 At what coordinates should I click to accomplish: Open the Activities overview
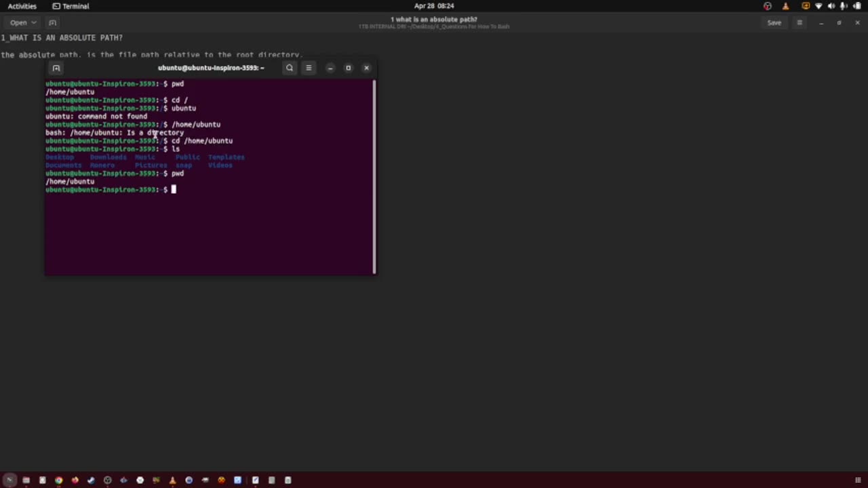(x=22, y=5)
